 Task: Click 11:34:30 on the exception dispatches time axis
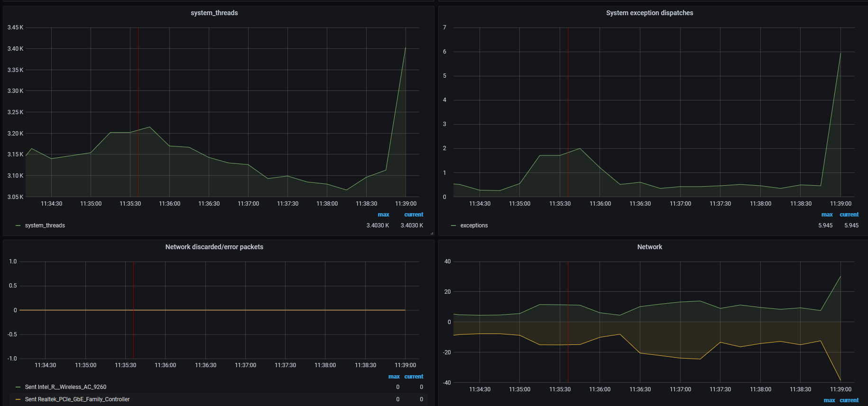[480, 204]
